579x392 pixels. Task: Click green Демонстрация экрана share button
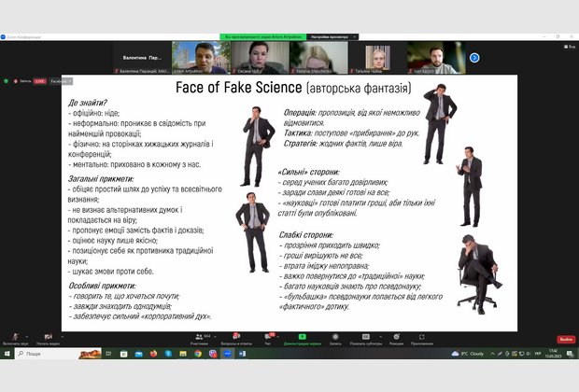click(x=302, y=339)
